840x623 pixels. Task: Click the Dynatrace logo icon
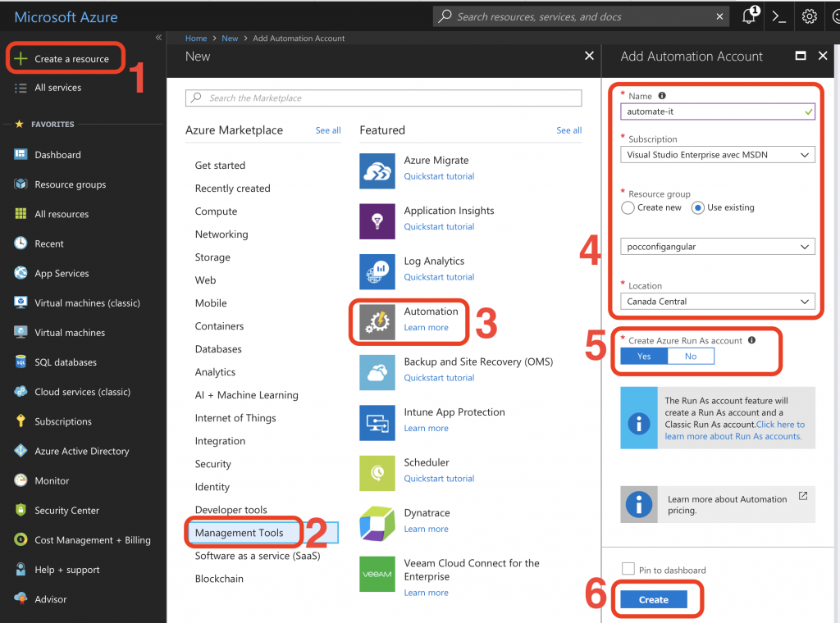(x=377, y=524)
